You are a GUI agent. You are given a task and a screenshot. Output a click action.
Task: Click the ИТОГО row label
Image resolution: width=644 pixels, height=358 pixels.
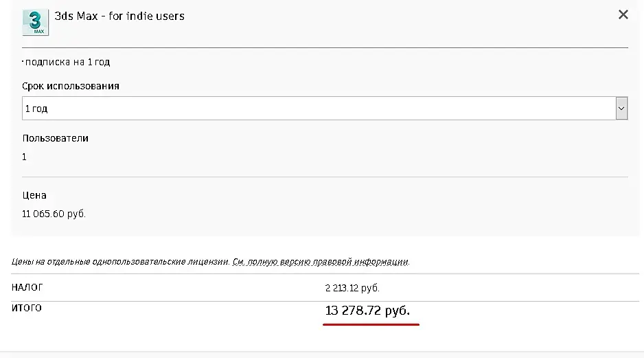coord(27,308)
